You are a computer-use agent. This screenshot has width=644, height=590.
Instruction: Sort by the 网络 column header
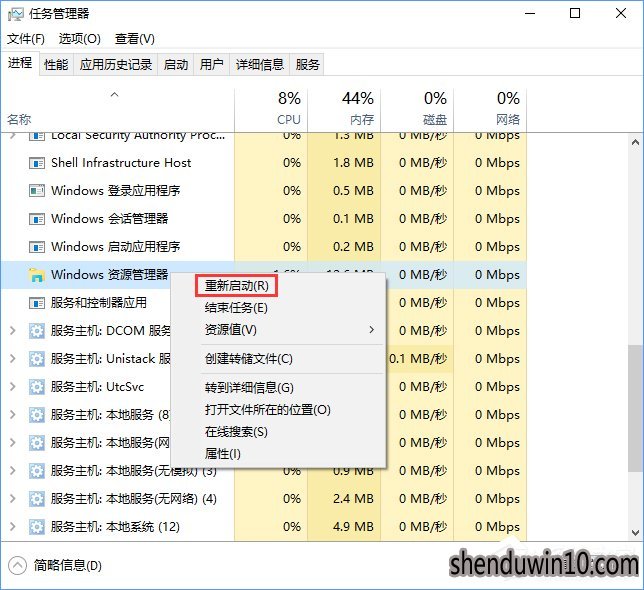tap(490, 110)
